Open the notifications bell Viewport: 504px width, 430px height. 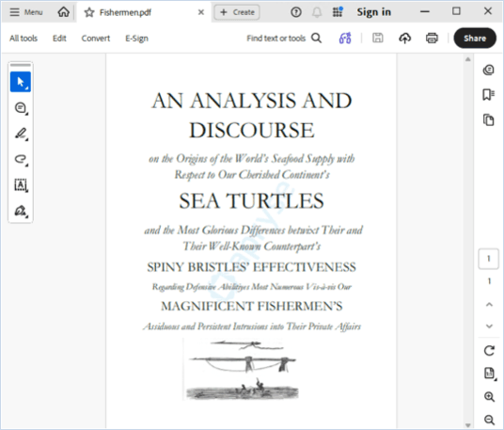pyautogui.click(x=317, y=12)
